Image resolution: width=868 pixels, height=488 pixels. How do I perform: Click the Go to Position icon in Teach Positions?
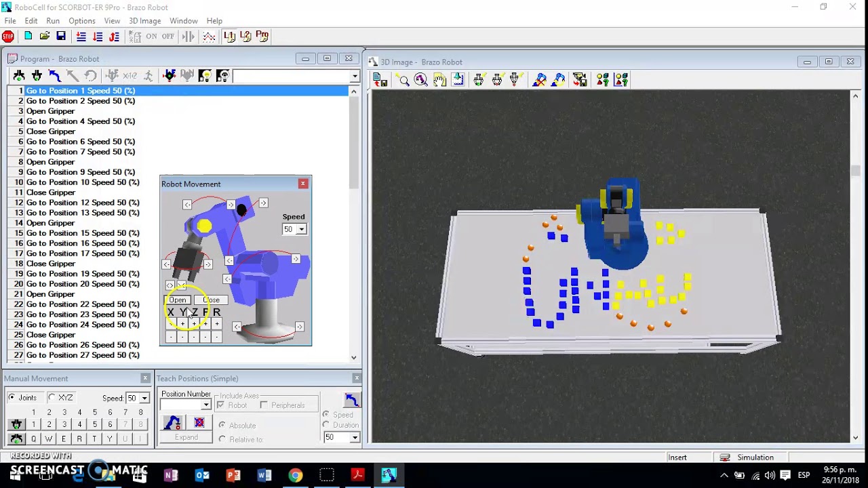pyautogui.click(x=351, y=400)
